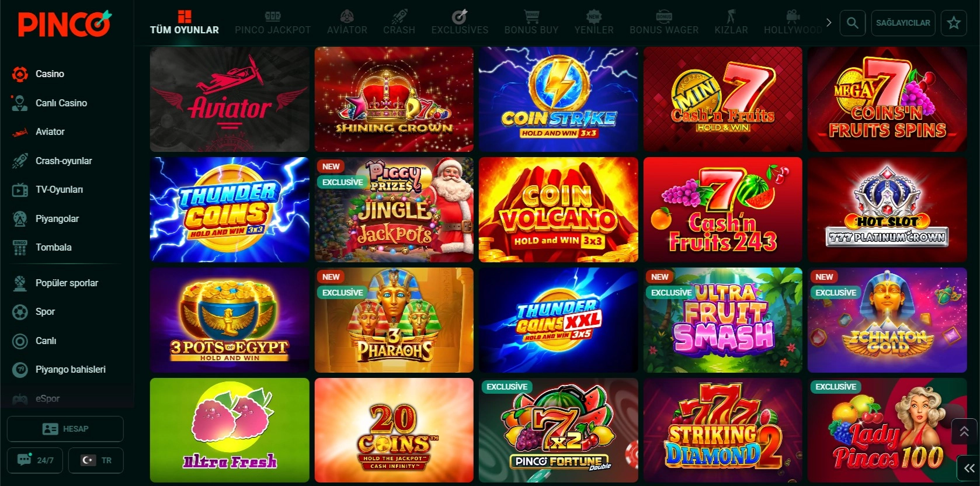Select the Tombala bingo icon
This screenshot has height=486, width=980.
[x=20, y=248]
